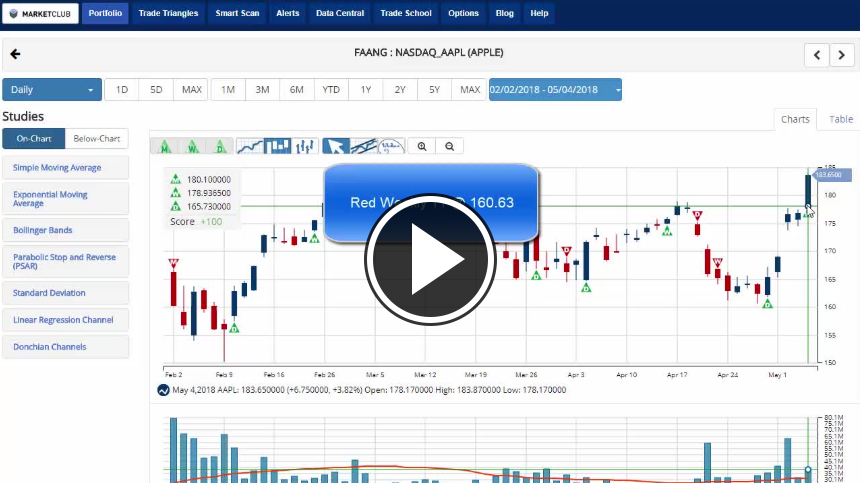Switch to the Table tab
The width and height of the screenshot is (860, 483).
click(841, 119)
